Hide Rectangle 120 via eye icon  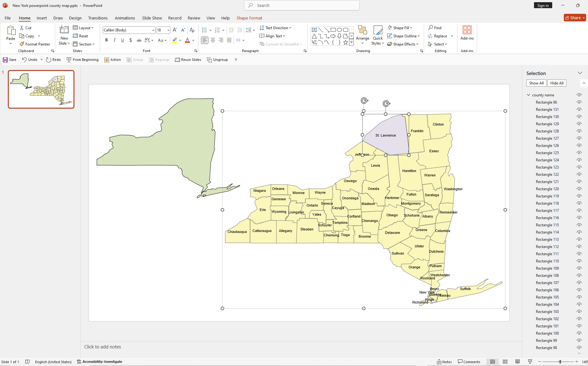click(x=579, y=189)
